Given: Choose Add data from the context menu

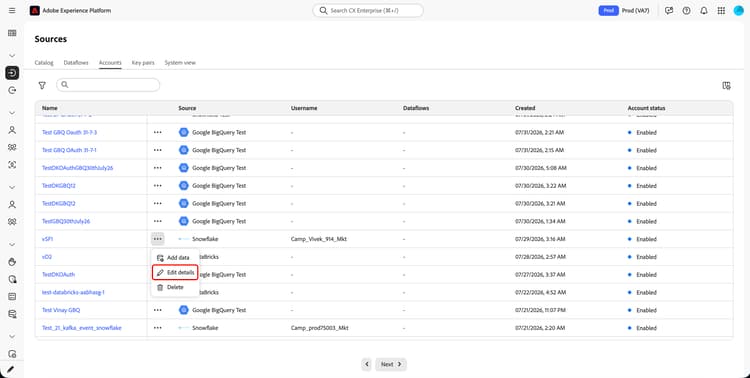Looking at the screenshot, I should tap(175, 257).
